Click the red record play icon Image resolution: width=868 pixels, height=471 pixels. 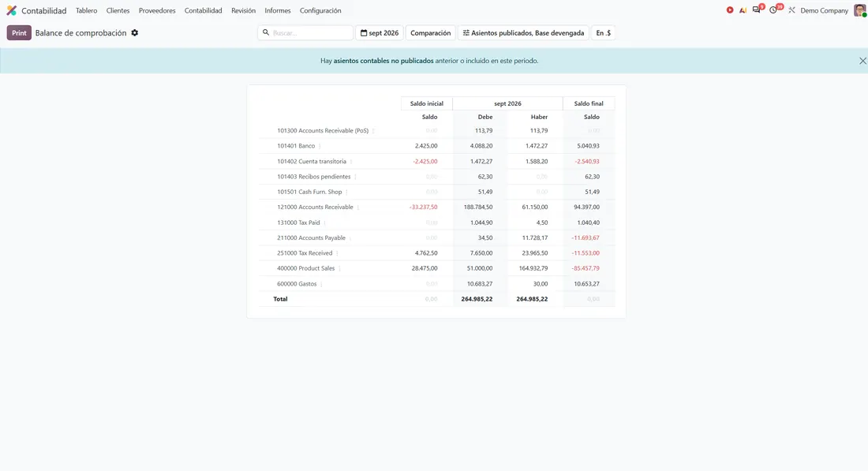click(730, 10)
